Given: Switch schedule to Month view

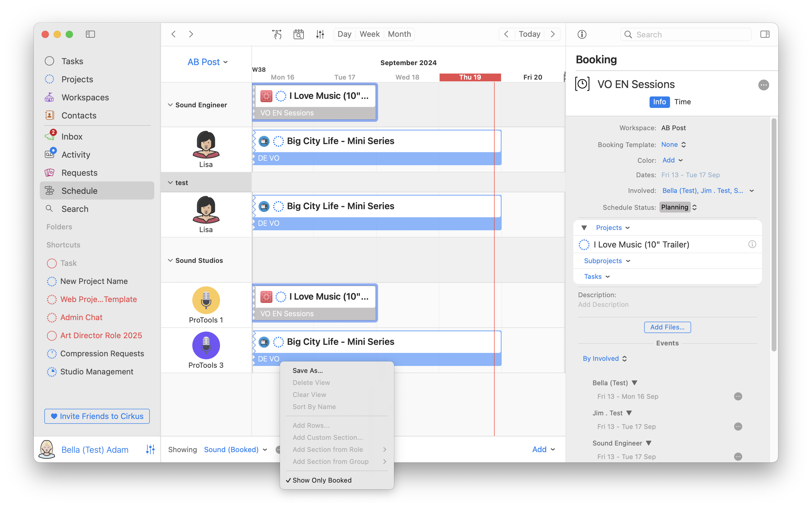Looking at the screenshot, I should tap(399, 34).
